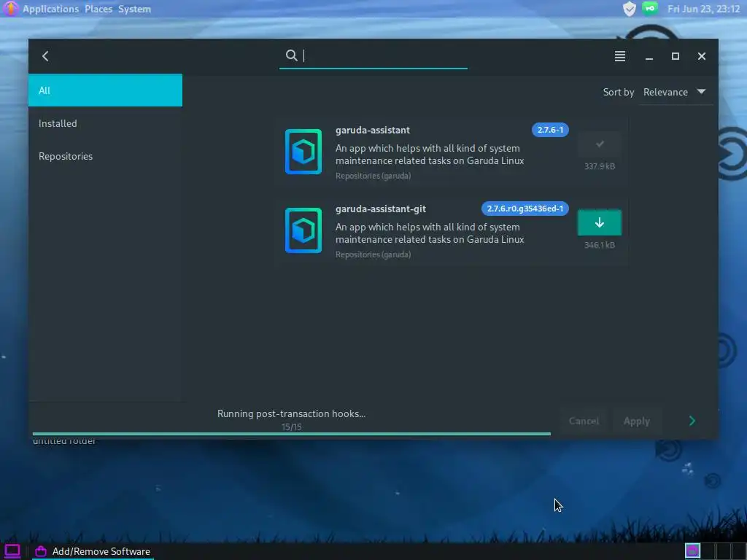Show Installed packages
Screen dimensions: 747x560
click(105, 123)
